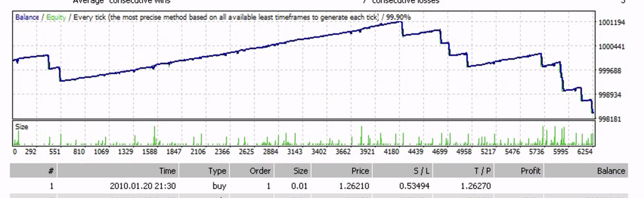
Task: Click the 2884 x-axis tick label
Action: (x=271, y=151)
